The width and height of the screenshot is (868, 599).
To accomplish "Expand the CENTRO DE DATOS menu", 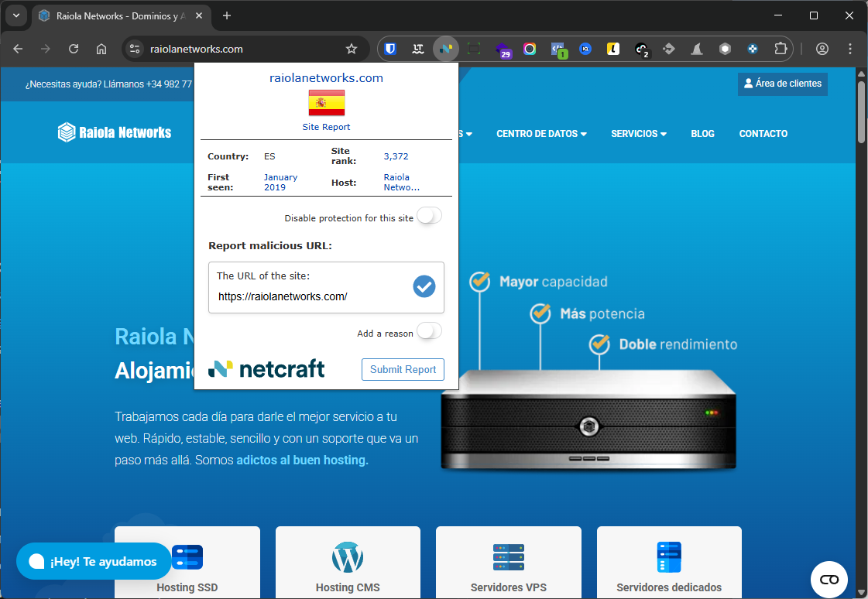I will (541, 134).
